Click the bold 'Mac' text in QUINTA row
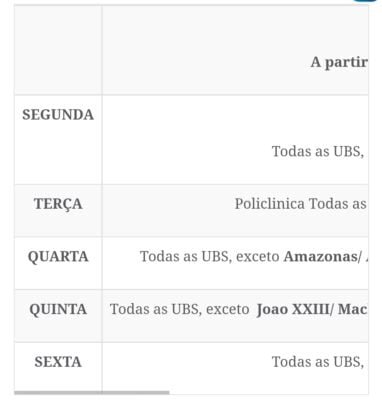Screen dimensions: 382x400 click(353, 309)
